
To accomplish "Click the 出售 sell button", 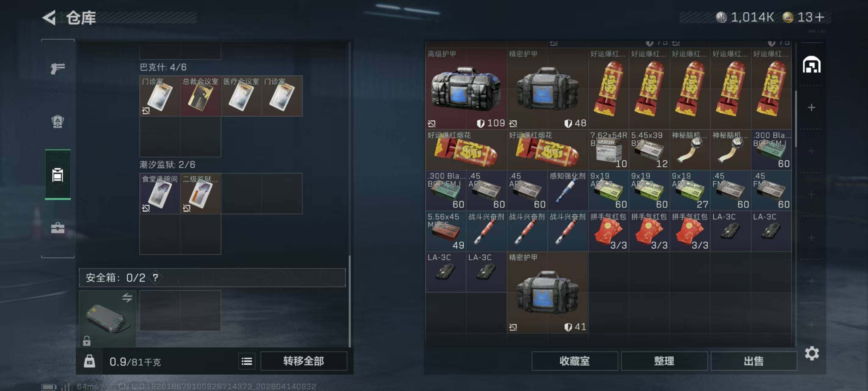I will pos(754,361).
